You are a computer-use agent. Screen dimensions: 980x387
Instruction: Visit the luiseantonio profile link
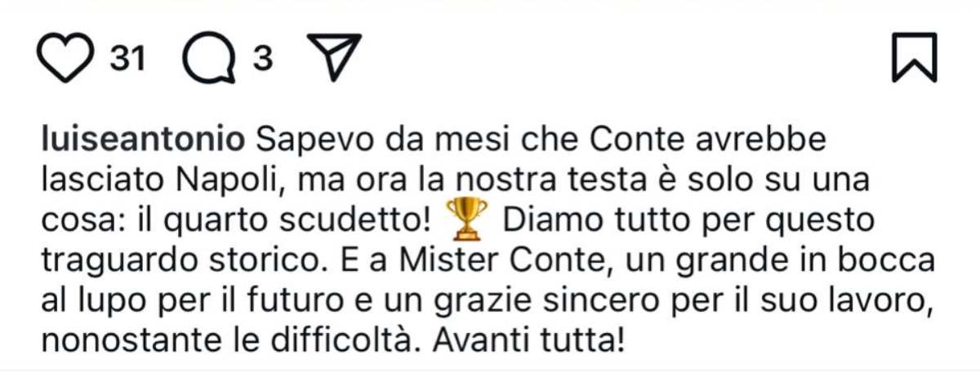[x=143, y=140]
